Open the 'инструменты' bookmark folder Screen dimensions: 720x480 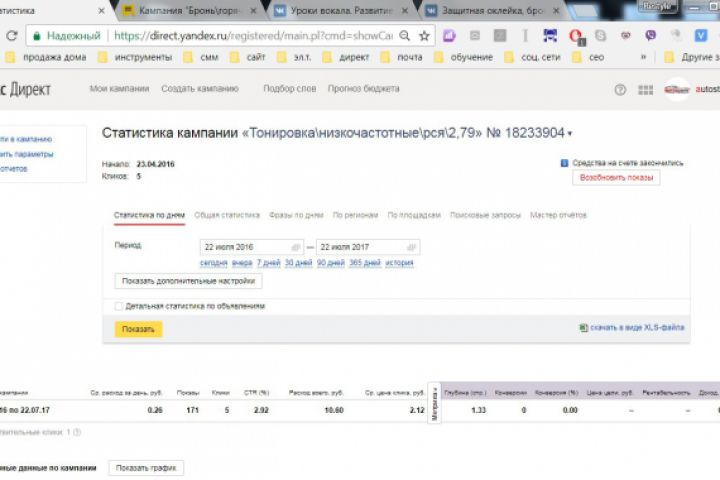(x=135, y=57)
